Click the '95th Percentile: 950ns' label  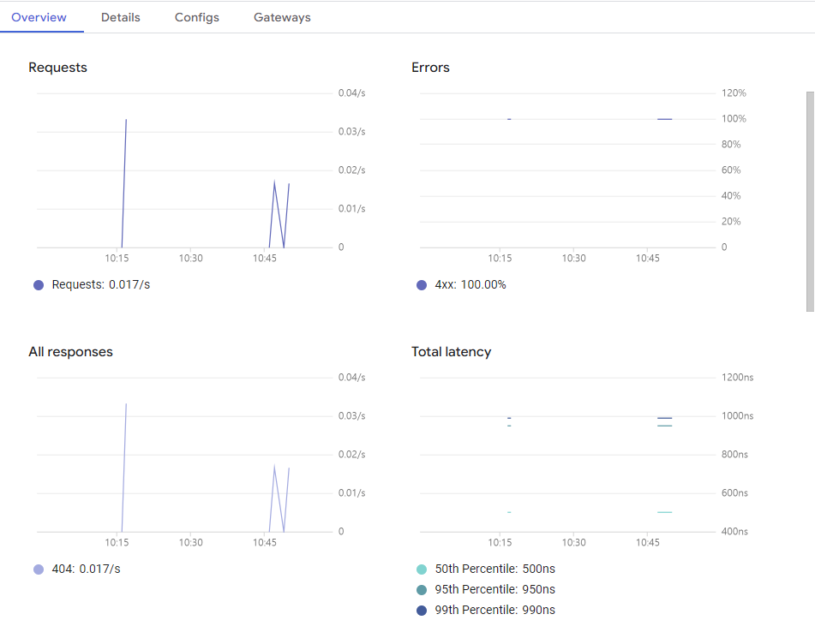pyautogui.click(x=494, y=589)
